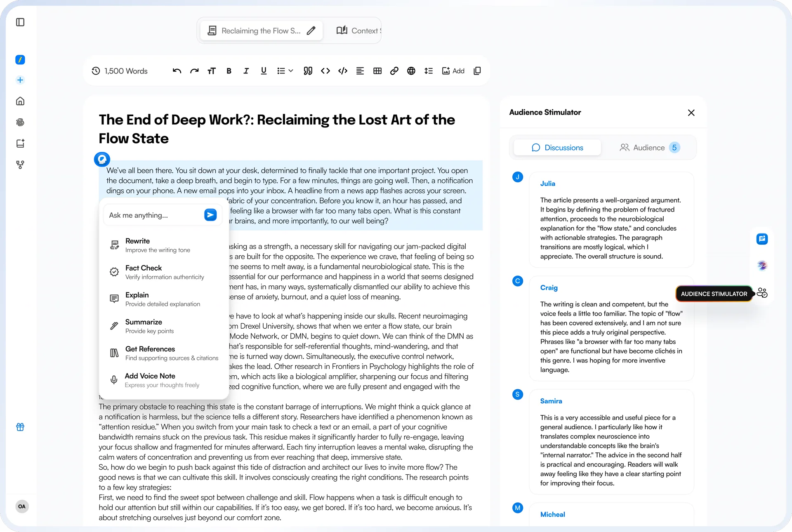This screenshot has height=532, width=792.
Task: Choose Explain from the AI menu
Action: [x=164, y=299]
